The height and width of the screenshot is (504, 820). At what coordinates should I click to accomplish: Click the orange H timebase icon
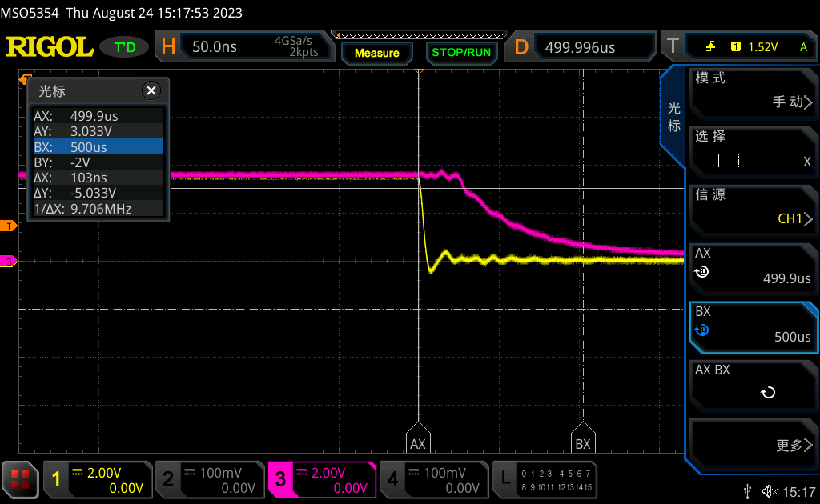[167, 46]
